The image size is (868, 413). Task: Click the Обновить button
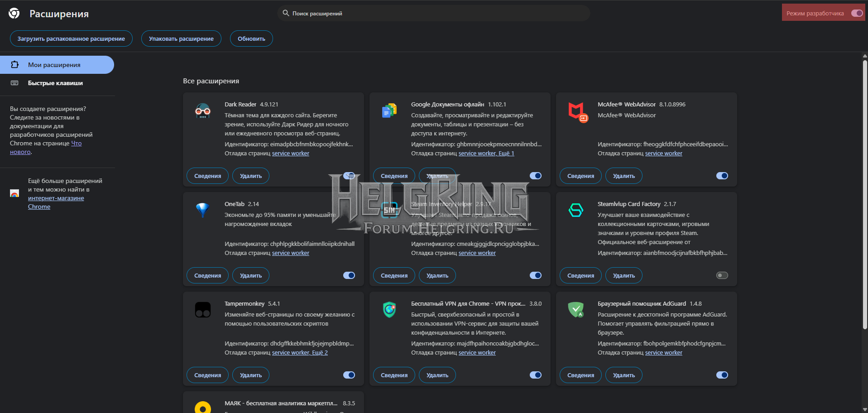pyautogui.click(x=251, y=38)
